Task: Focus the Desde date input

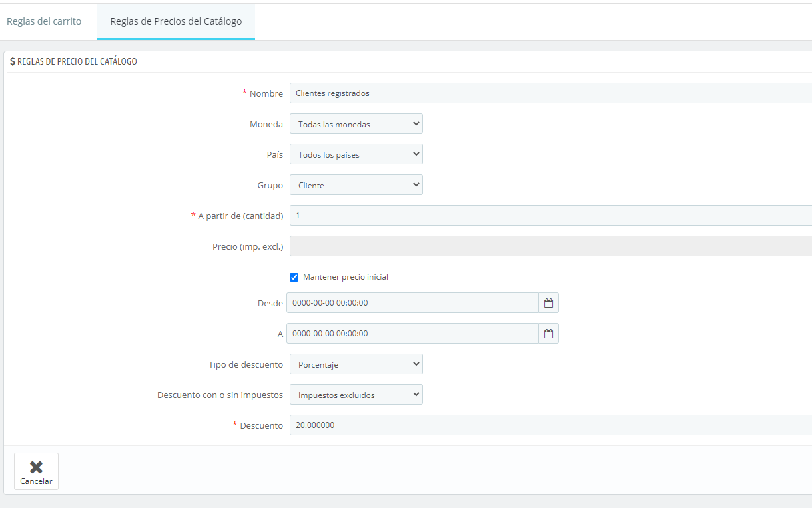Action: point(412,303)
